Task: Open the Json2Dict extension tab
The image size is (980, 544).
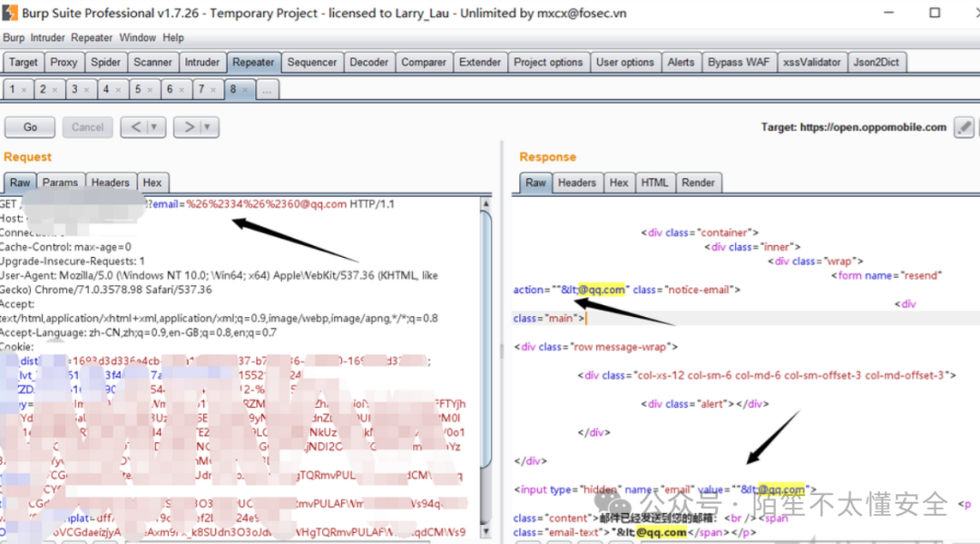Action: [x=875, y=62]
